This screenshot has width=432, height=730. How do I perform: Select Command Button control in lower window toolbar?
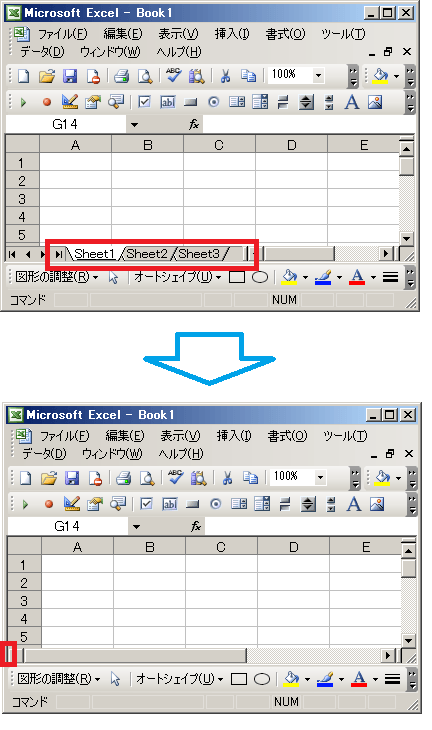tap(193, 504)
